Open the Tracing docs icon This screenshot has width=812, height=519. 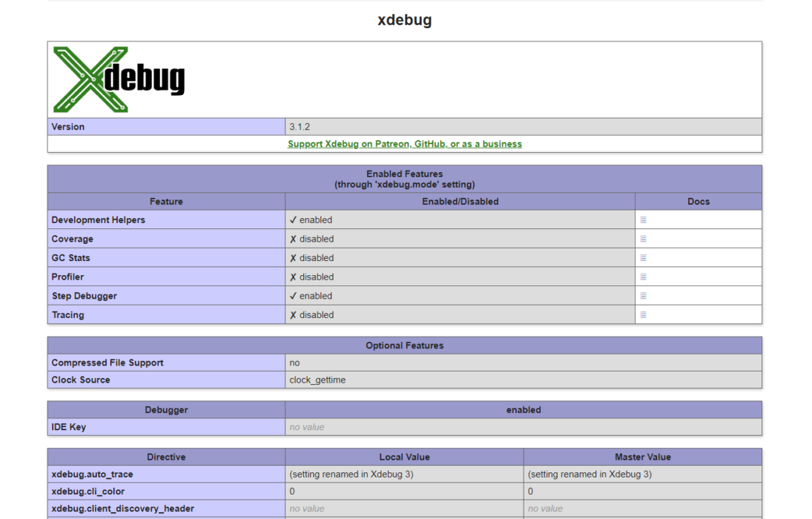point(643,314)
